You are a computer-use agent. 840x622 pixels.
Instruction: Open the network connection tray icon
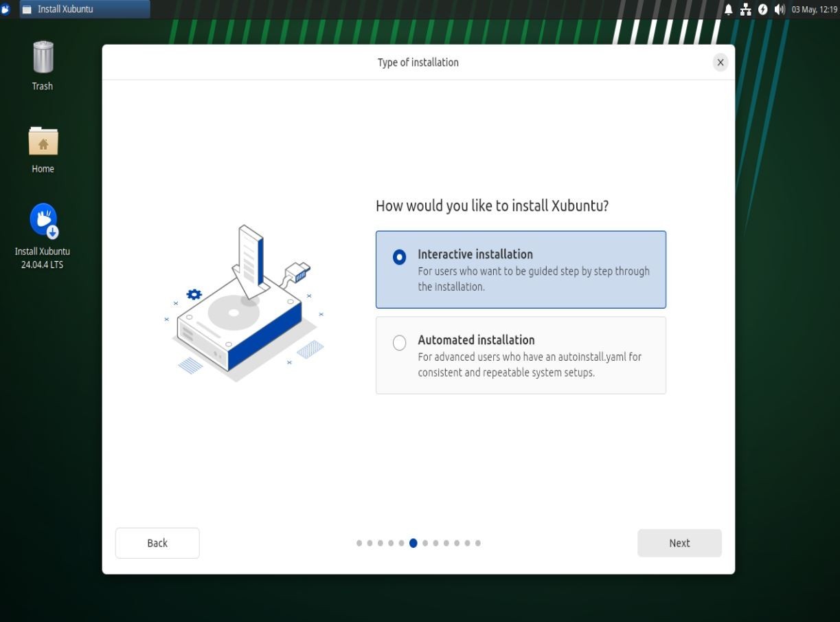(746, 9)
